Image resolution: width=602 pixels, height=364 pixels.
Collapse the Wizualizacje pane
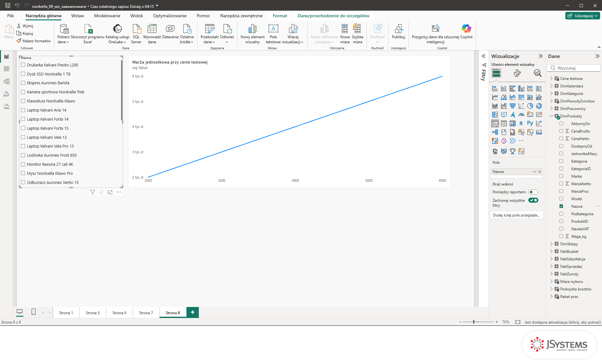pyautogui.click(x=541, y=56)
